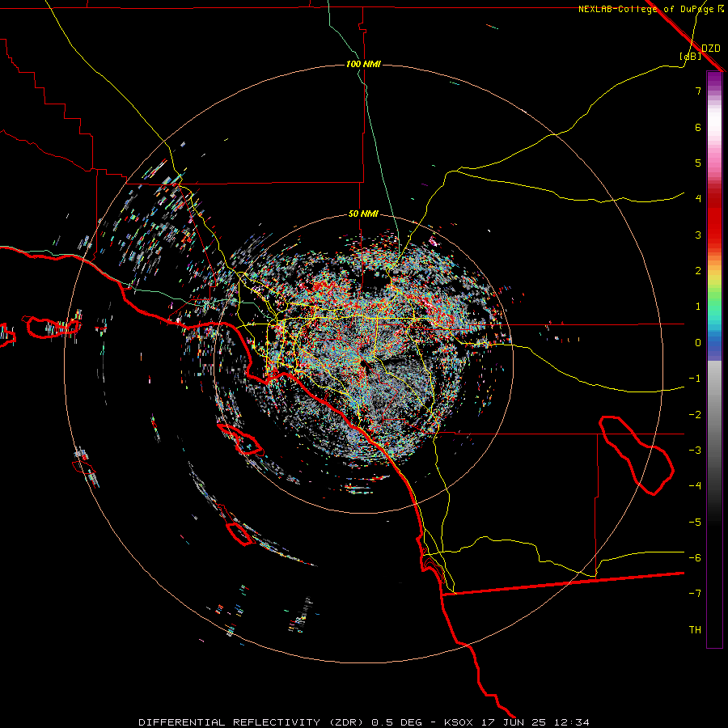The height and width of the screenshot is (728, 728).
Task: Click the 50 NMI range ring label
Action: 363,214
